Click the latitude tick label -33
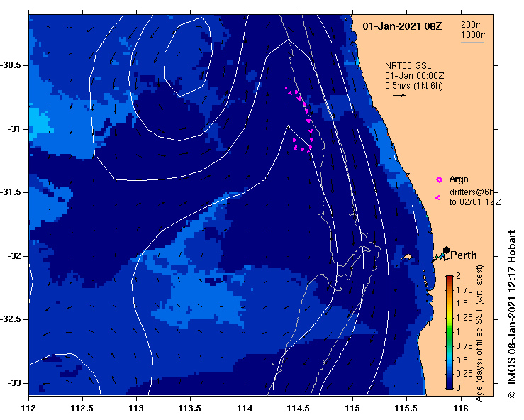 click(x=14, y=383)
